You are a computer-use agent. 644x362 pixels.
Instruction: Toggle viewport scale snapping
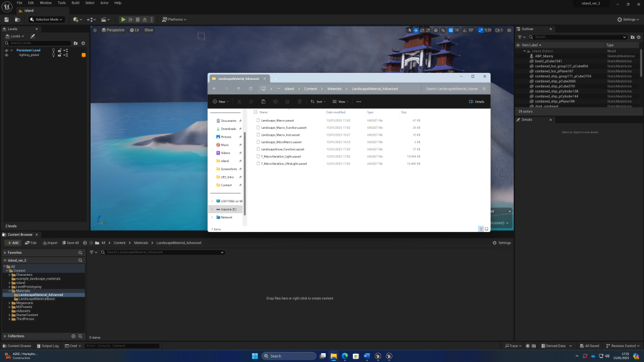coord(481,30)
